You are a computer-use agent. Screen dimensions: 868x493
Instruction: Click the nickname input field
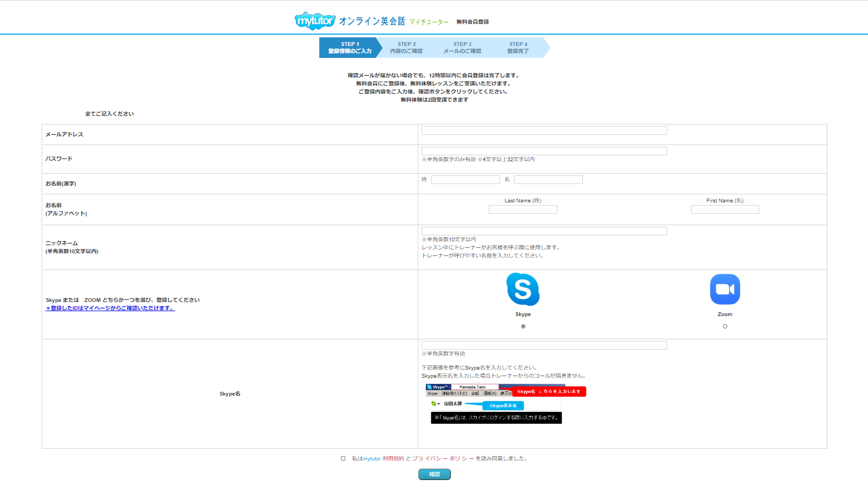point(544,231)
